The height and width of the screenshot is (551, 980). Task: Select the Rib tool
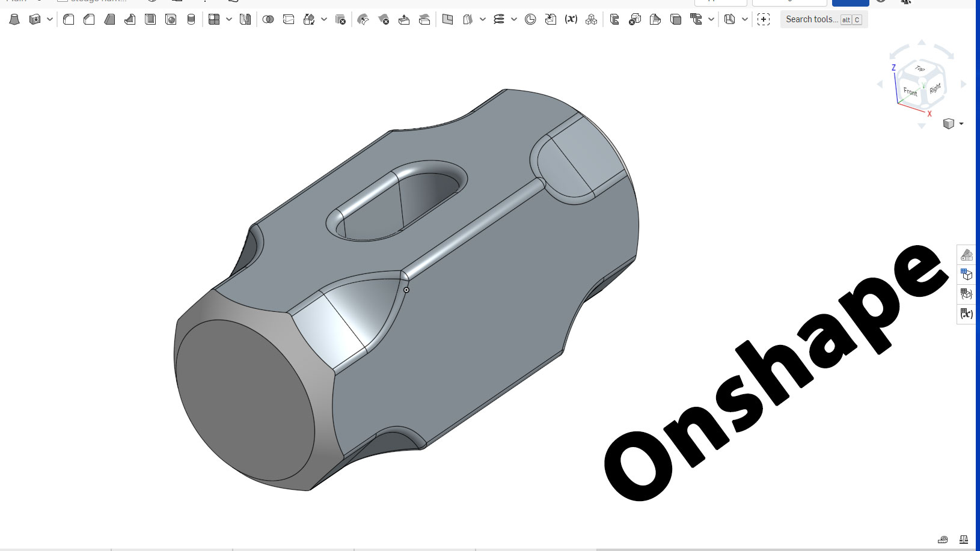click(x=130, y=20)
